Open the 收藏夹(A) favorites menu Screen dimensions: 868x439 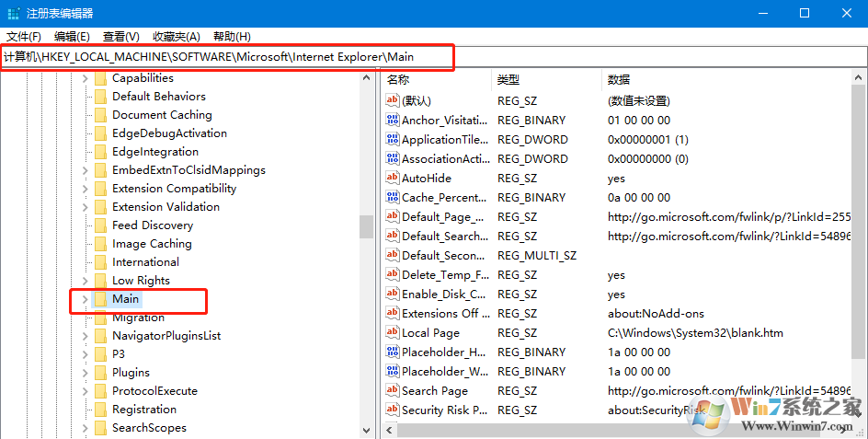coord(176,37)
